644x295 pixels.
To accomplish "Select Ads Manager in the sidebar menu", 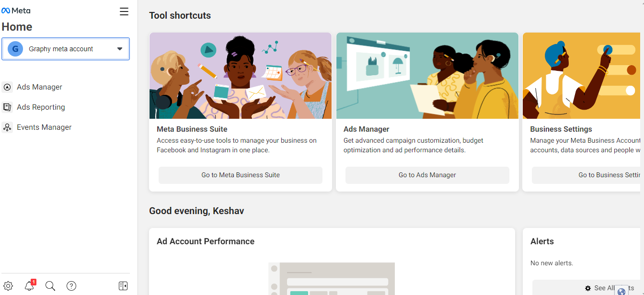I will pyautogui.click(x=39, y=87).
